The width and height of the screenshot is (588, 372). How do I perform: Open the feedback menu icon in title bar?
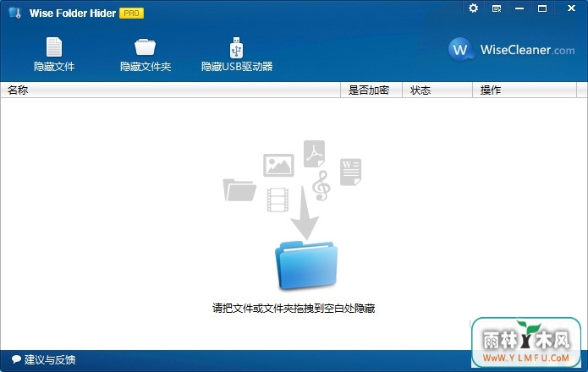point(497,8)
